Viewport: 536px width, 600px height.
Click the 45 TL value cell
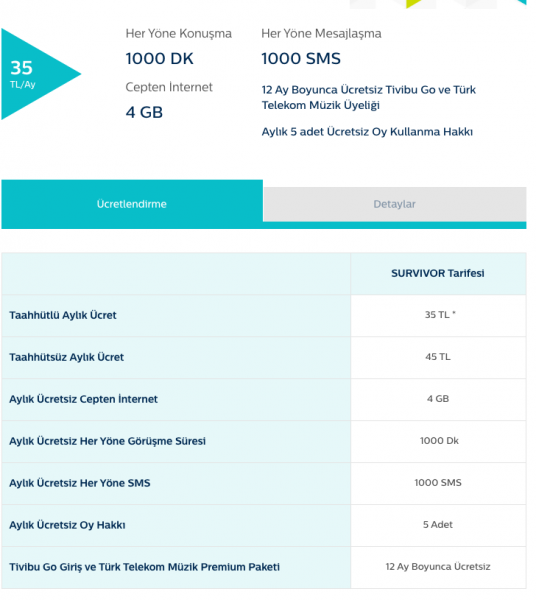point(438,357)
